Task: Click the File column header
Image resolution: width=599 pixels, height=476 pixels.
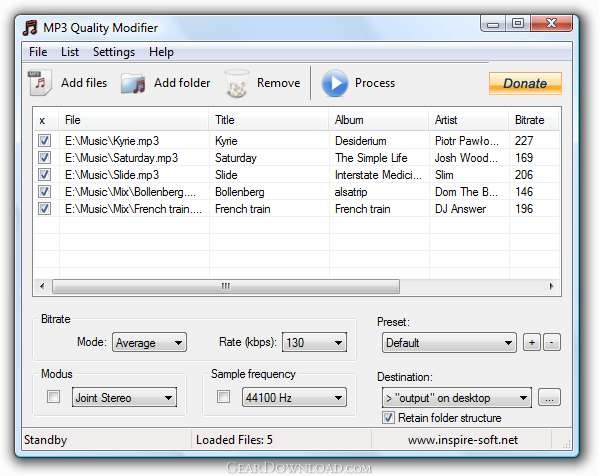Action: pos(134,120)
